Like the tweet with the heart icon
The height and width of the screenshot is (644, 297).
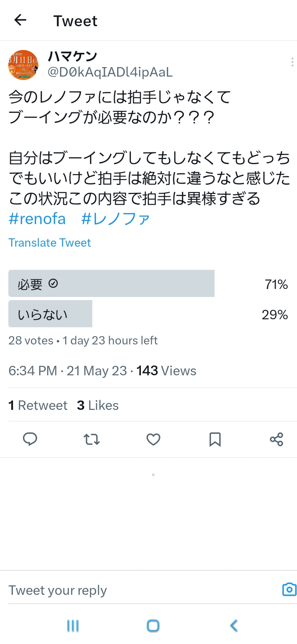pyautogui.click(x=153, y=439)
